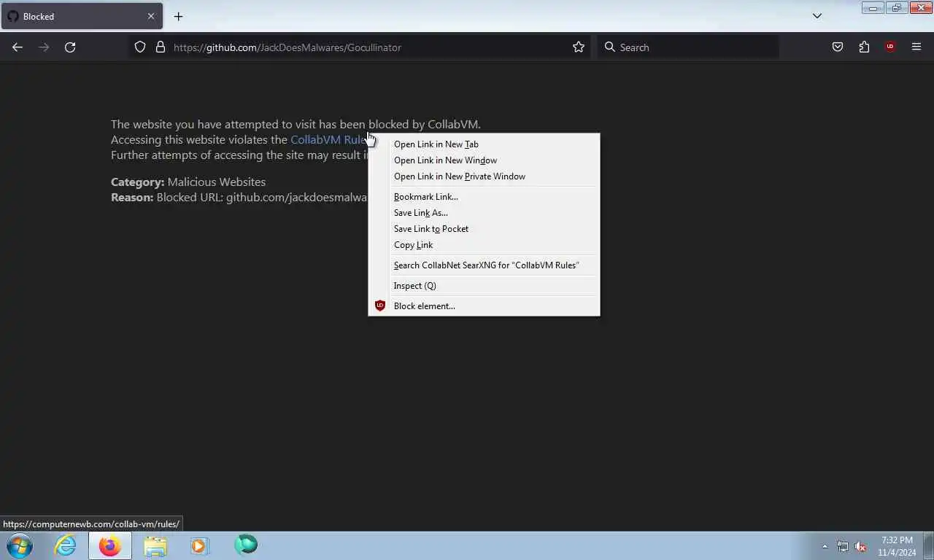Launch Internet Explorer from the taskbar
The width and height of the screenshot is (934, 560).
(65, 545)
